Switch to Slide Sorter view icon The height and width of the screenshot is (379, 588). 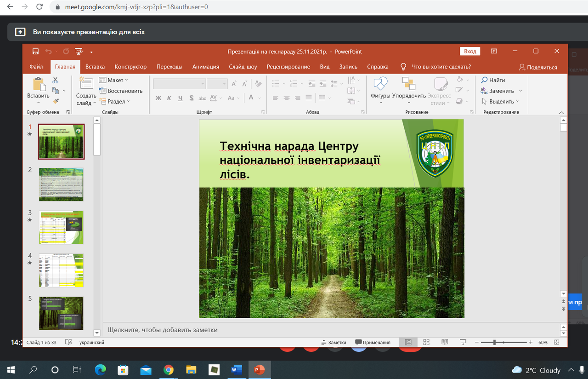tap(426, 342)
